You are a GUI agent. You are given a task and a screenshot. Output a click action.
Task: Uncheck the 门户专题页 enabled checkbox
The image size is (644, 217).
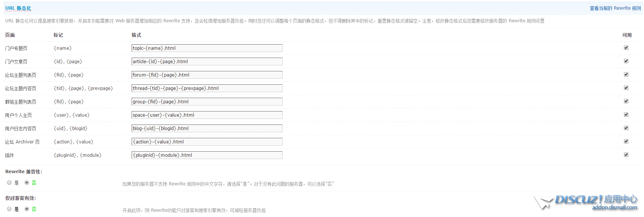click(626, 48)
